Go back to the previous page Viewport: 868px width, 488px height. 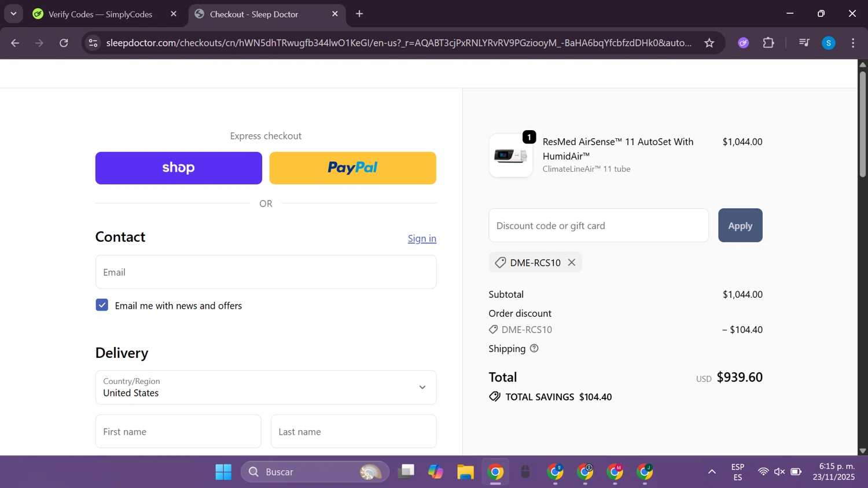pyautogui.click(x=15, y=43)
